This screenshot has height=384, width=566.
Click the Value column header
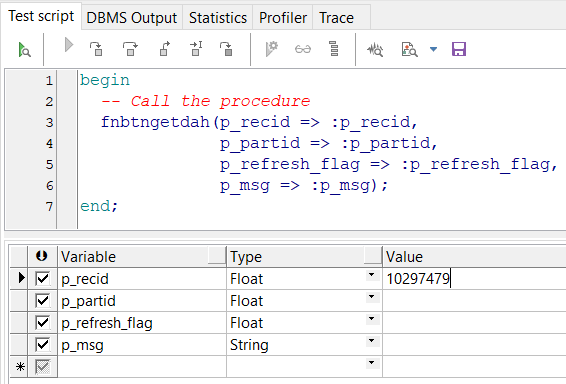coord(474,257)
